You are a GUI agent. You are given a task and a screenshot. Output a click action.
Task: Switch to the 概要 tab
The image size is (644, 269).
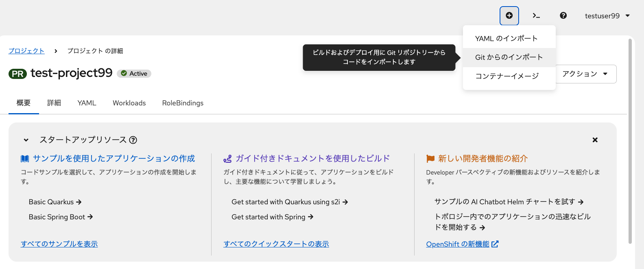24,103
